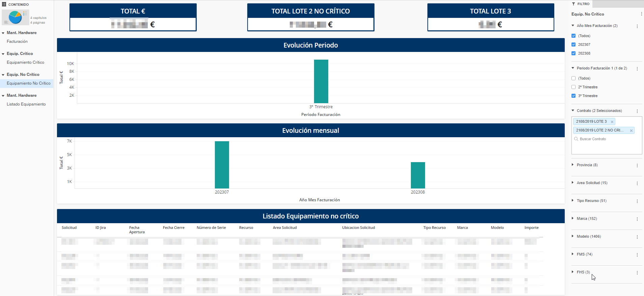644x296 pixels.
Task: Click the TOTAL LOTE 3 card title
Action: tap(491, 11)
